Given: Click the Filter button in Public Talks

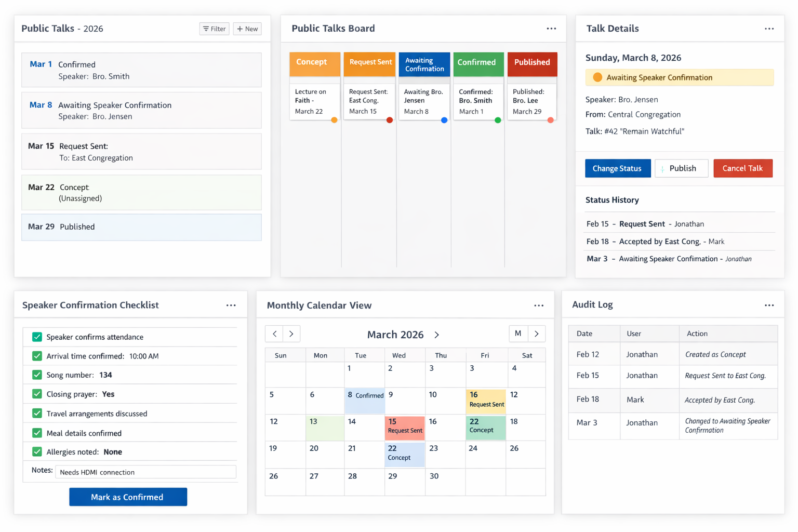Looking at the screenshot, I should [214, 29].
